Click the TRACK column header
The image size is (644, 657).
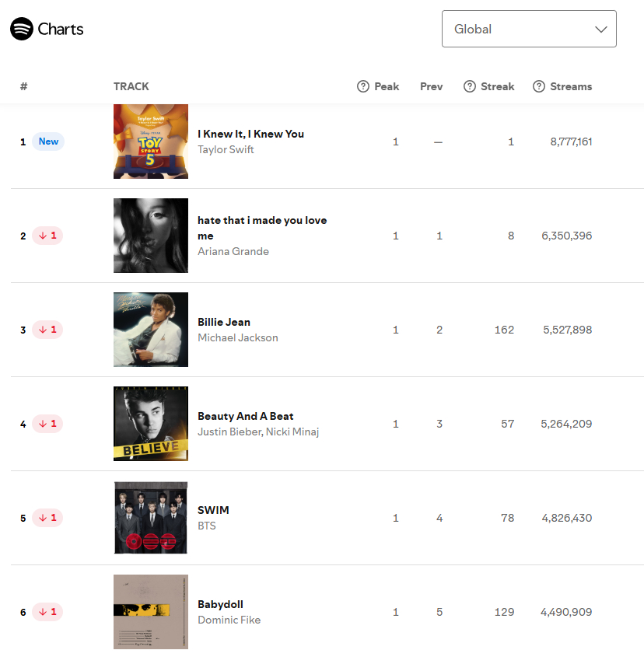(131, 86)
